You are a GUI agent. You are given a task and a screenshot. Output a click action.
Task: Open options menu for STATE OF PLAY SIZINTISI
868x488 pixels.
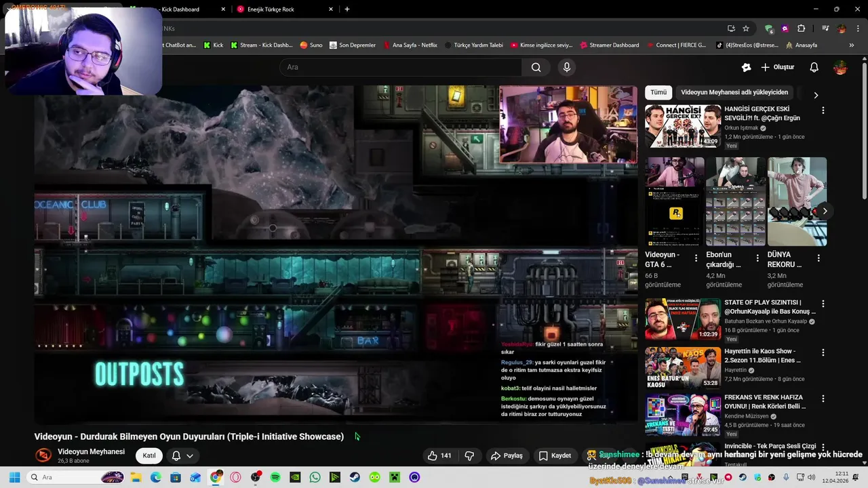[823, 304]
